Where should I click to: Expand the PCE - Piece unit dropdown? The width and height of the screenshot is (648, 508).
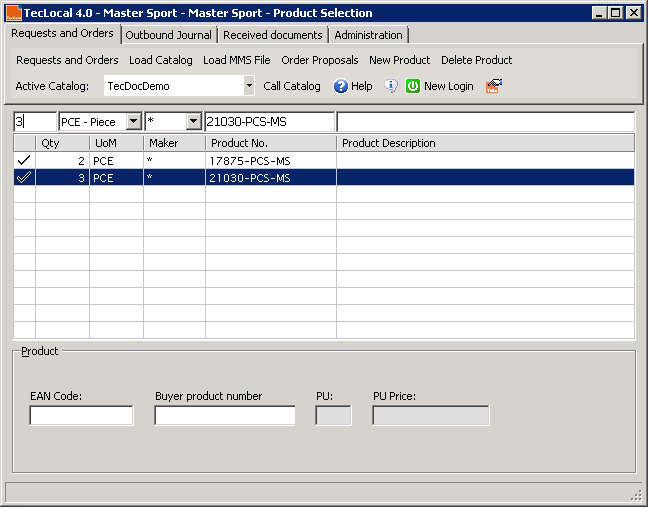point(134,122)
